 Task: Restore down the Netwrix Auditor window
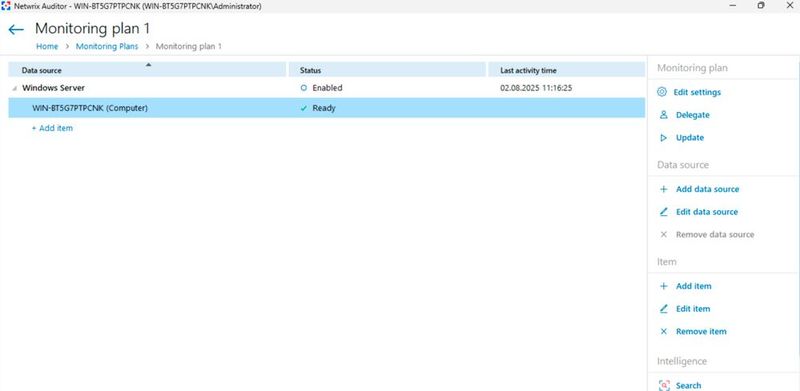pos(761,6)
